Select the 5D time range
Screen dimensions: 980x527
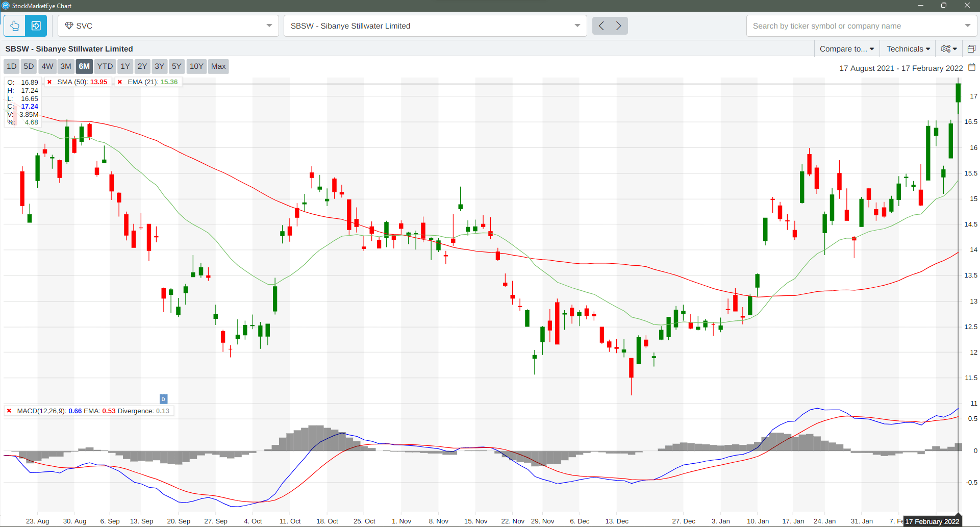point(29,66)
